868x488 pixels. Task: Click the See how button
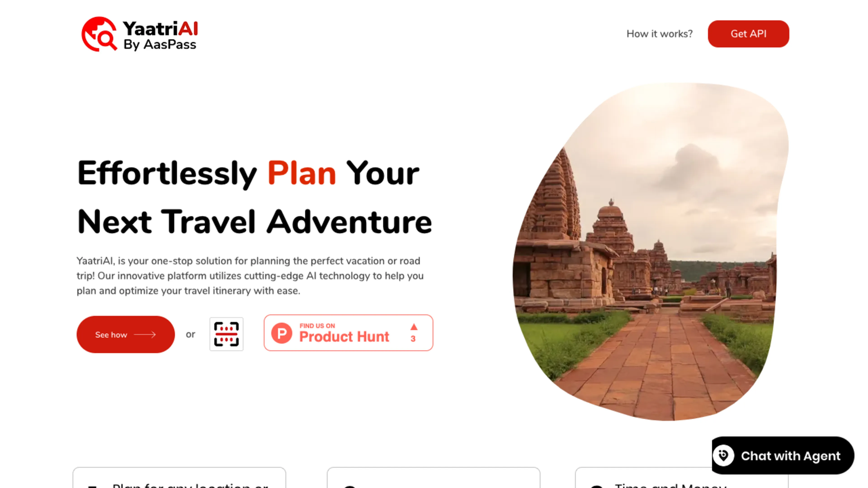(126, 334)
